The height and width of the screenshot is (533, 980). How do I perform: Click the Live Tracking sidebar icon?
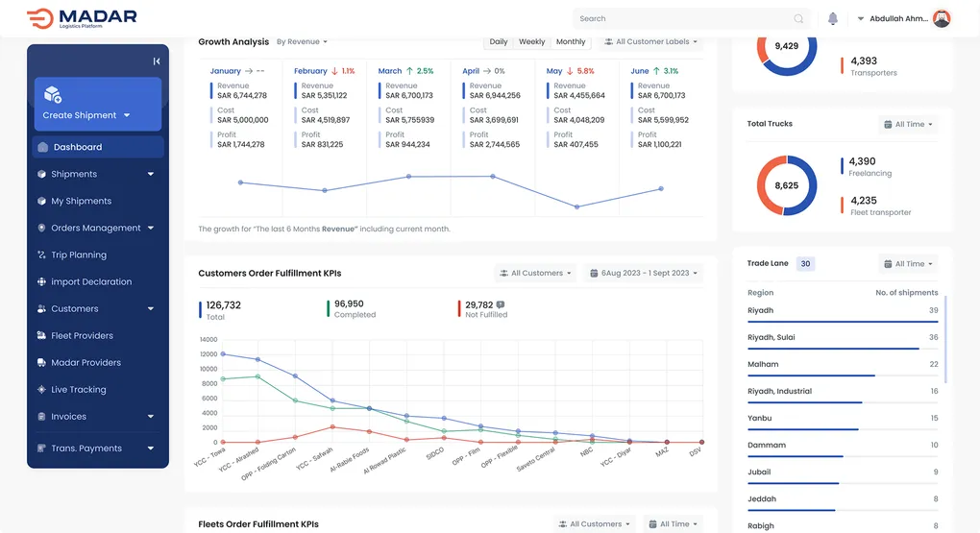click(41, 390)
